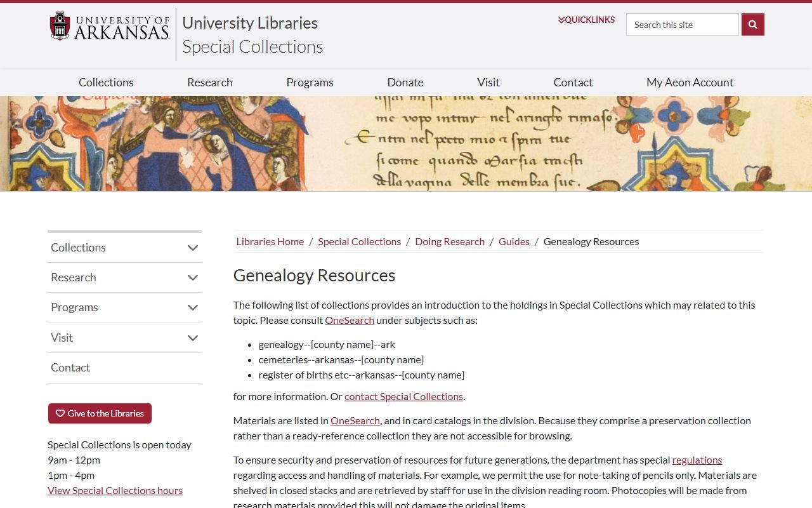
Task: Click the Give to the Libraries button
Action: point(100,413)
